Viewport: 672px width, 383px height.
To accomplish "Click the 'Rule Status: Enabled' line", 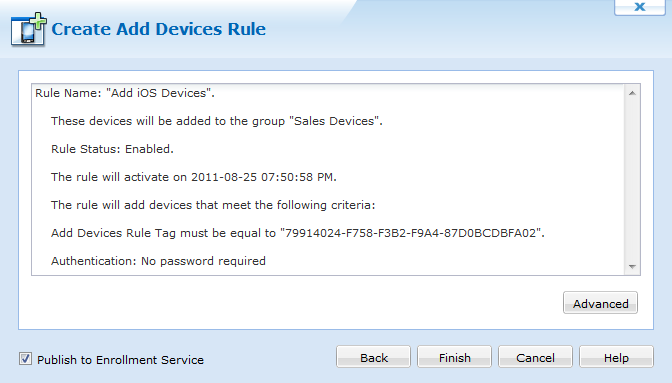I will (x=112, y=149).
